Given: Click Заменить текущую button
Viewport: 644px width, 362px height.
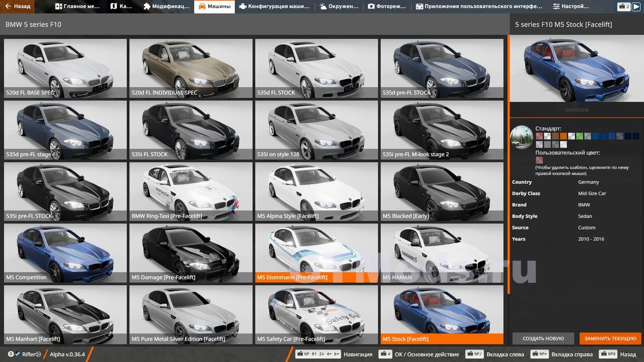Looking at the screenshot, I should coord(611,338).
